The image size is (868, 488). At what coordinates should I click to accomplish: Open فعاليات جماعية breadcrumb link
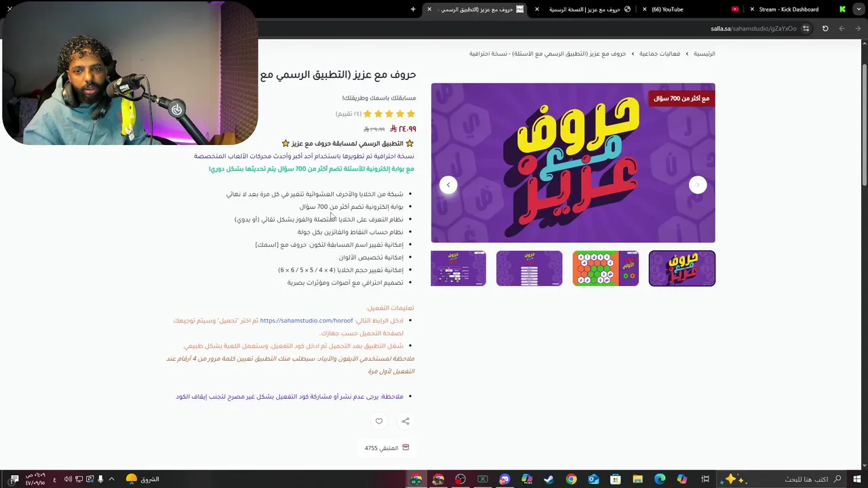pos(659,54)
